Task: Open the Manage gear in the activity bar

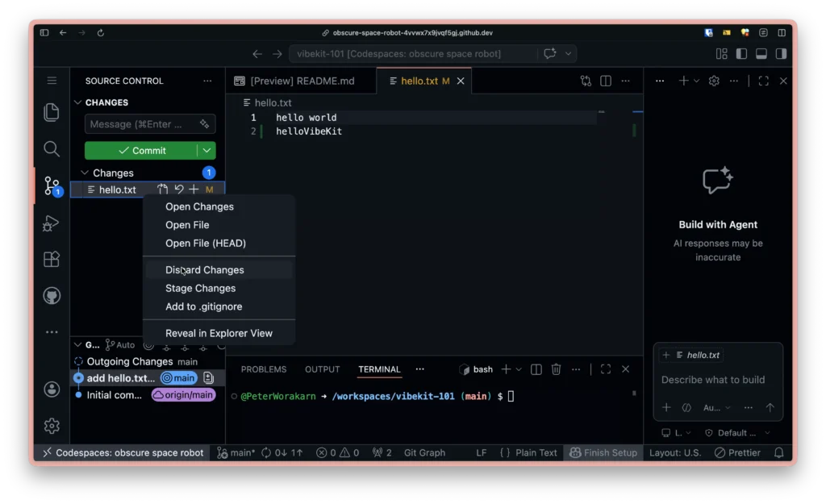Action: coord(52,426)
